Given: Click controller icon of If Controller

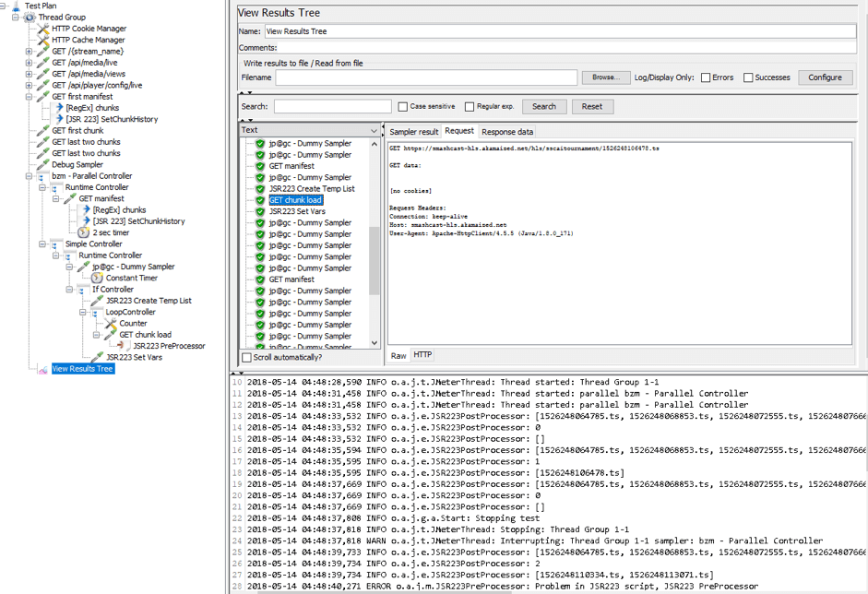Looking at the screenshot, I should [x=82, y=290].
